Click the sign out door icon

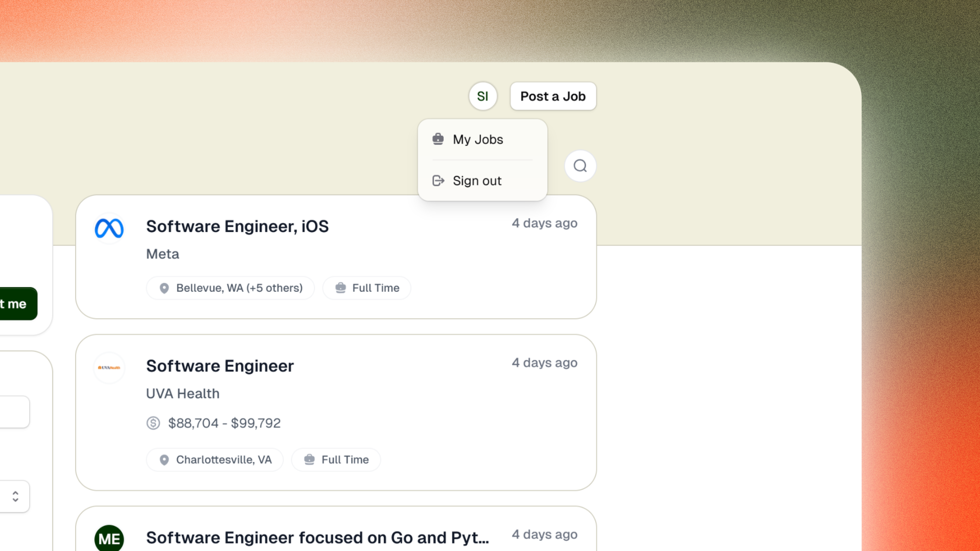(x=438, y=180)
